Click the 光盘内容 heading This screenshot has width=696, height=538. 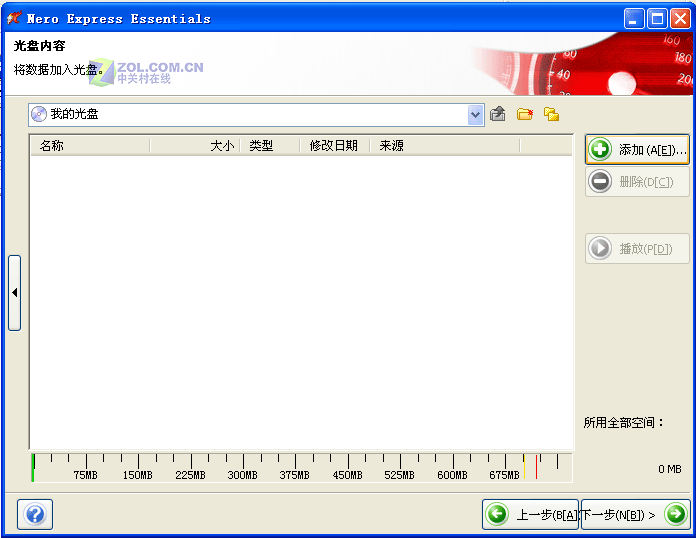40,46
